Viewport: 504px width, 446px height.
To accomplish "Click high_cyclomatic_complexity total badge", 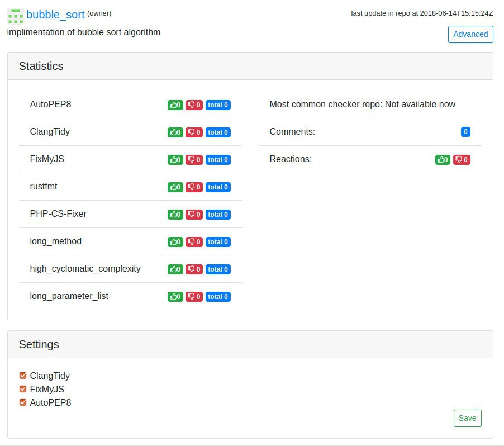I will pos(218,269).
